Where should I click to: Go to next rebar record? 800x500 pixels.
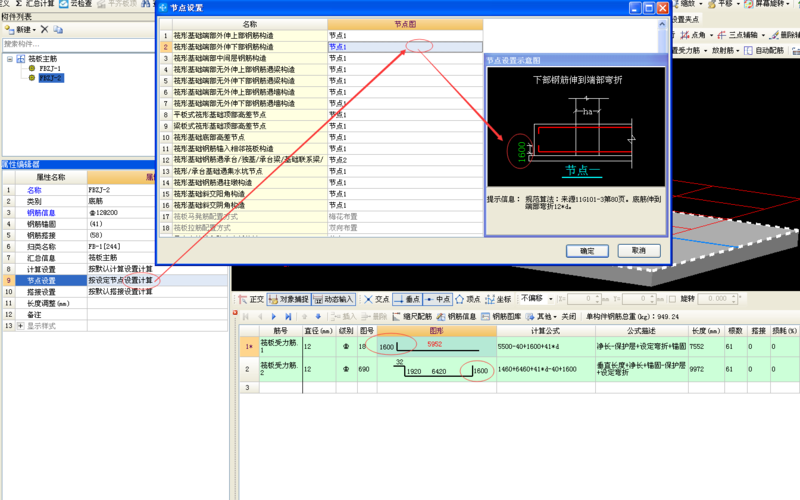point(274,317)
